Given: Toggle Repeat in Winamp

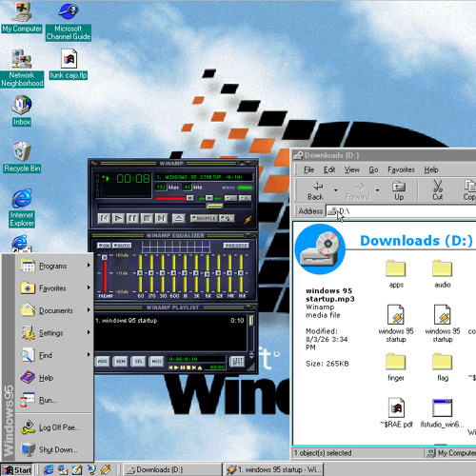Looking at the screenshot, I should click(x=227, y=218).
